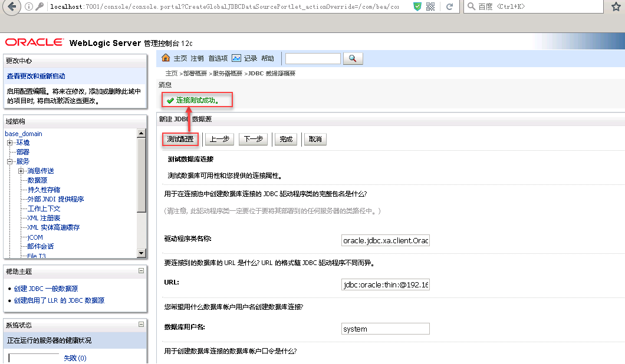Open 服务 label in domain tree

coord(23,161)
